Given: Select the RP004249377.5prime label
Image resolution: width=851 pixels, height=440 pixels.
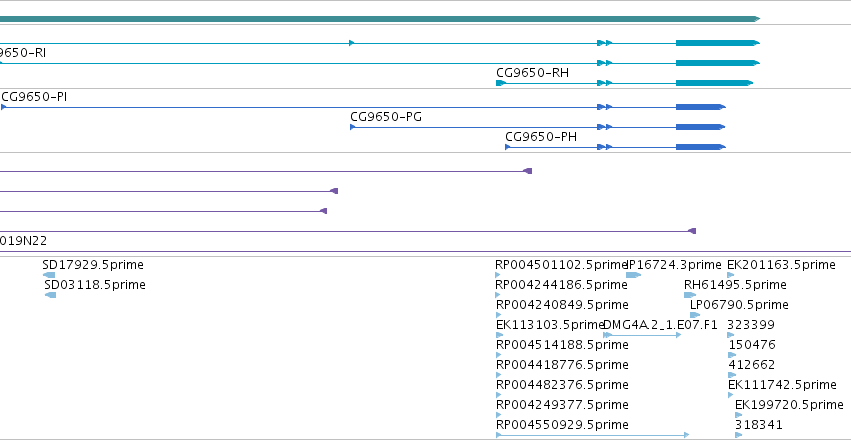Looking at the screenshot, I should (562, 405).
